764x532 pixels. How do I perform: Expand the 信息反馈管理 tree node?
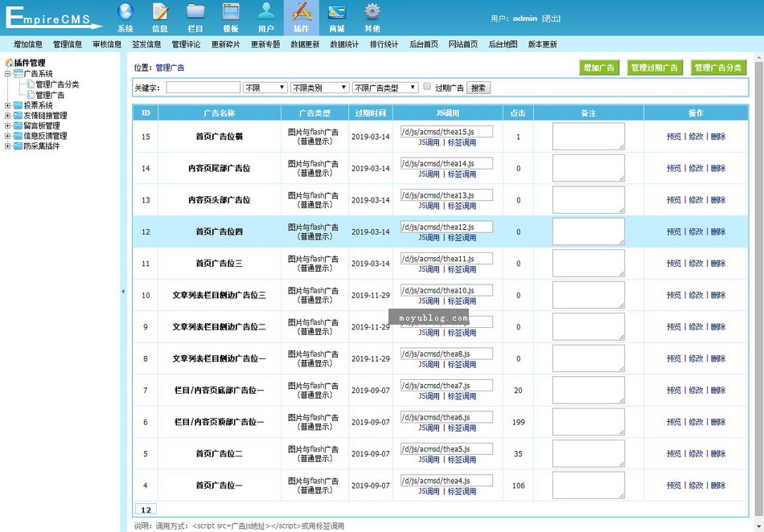pos(7,136)
